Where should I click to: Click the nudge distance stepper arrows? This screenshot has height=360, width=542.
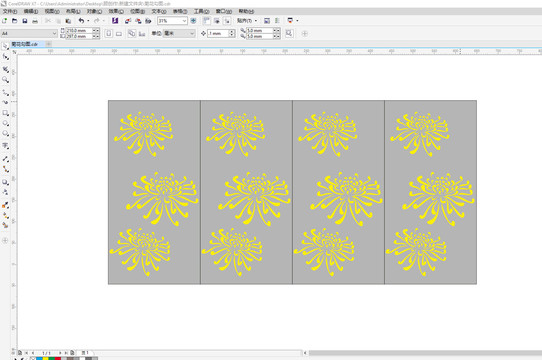pos(232,34)
